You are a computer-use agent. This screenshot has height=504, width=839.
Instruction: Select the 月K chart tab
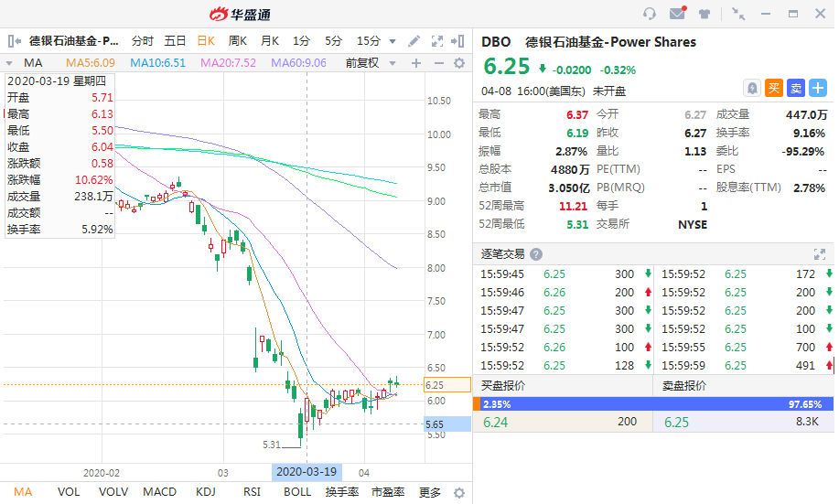point(270,40)
